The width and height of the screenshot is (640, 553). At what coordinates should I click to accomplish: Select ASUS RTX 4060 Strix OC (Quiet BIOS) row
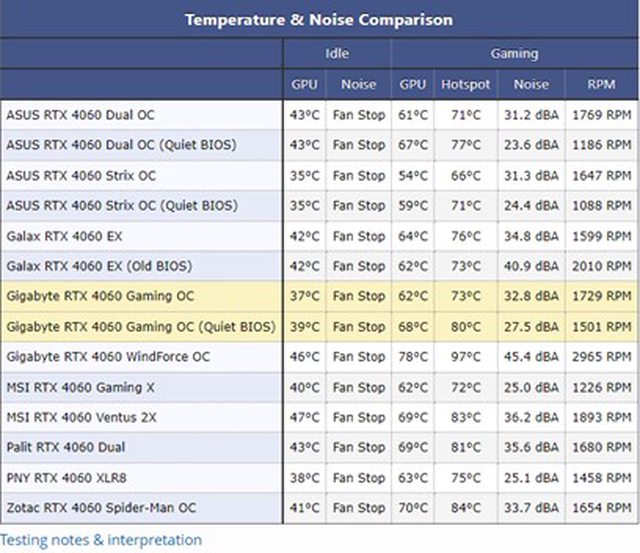[122, 205]
